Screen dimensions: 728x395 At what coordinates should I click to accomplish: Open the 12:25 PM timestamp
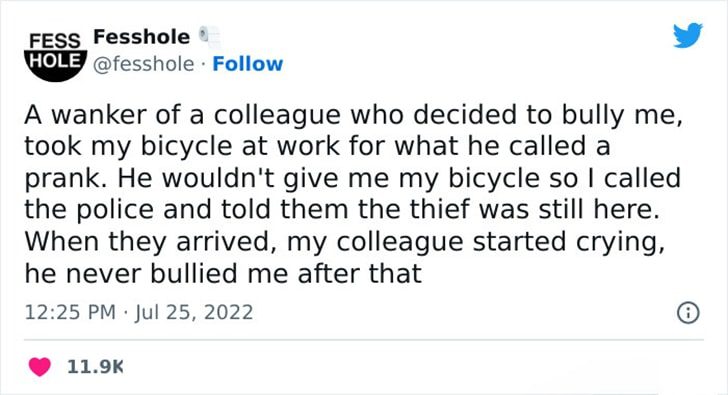(70, 312)
